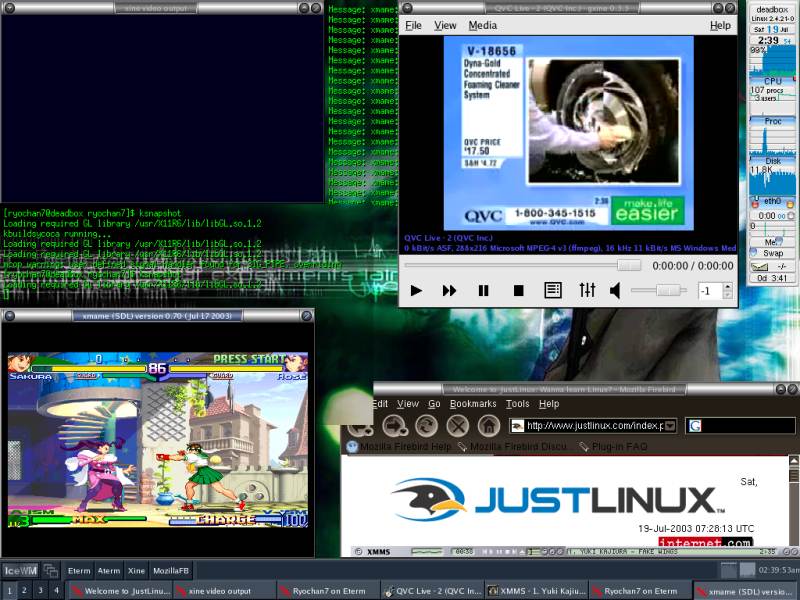Click the XMMS elapsed time display
Viewport: 800px width, 600px height.
coord(463,552)
